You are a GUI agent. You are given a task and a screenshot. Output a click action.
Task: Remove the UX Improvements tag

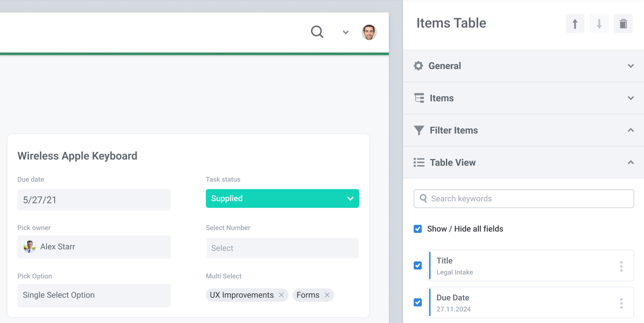[x=281, y=295]
